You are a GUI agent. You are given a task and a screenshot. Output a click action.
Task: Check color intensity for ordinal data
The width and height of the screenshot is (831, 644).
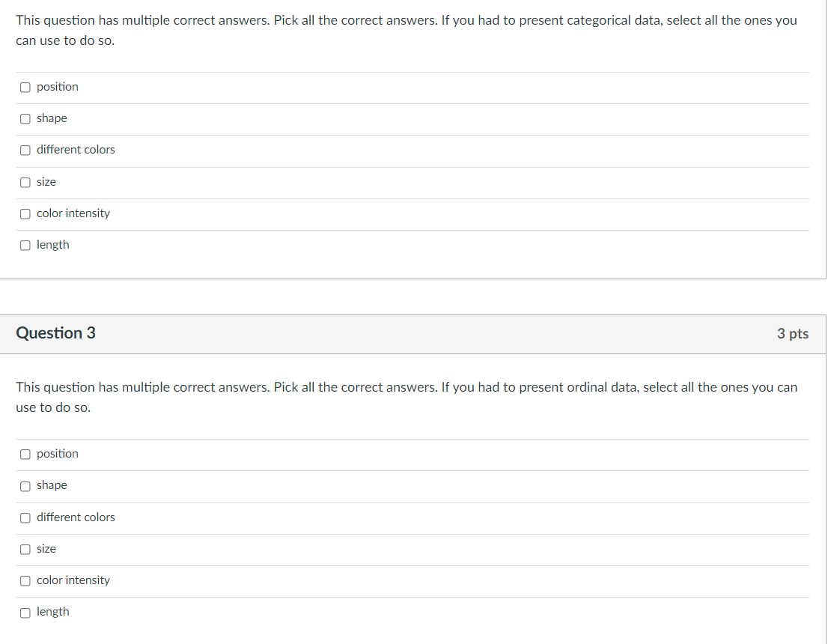click(25, 580)
